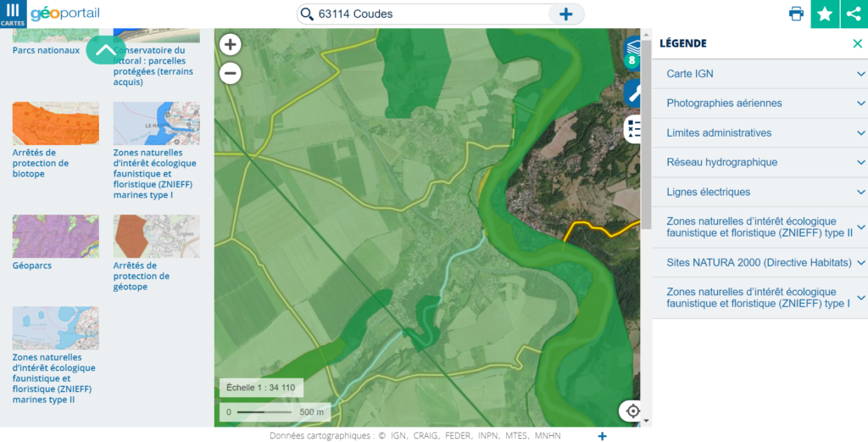Open the map tools wrench icon
Screen dimensions: 868x442
pos(632,92)
